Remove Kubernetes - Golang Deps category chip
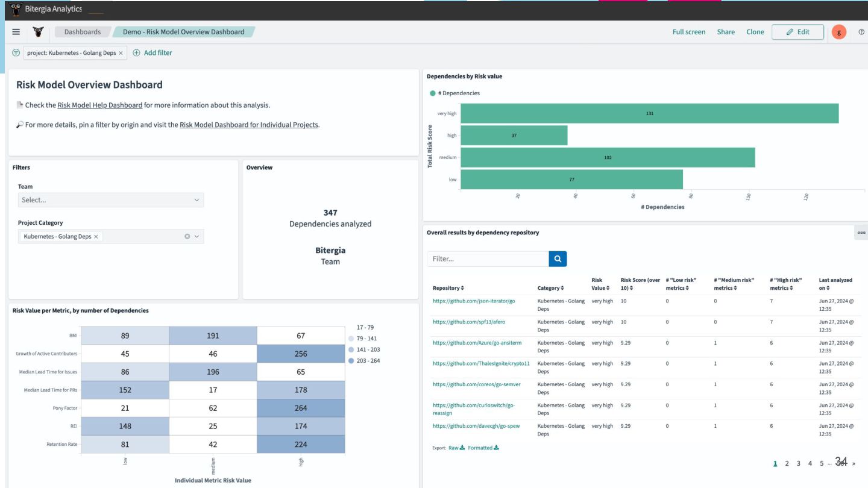The height and width of the screenshot is (488, 868). pyautogui.click(x=96, y=237)
